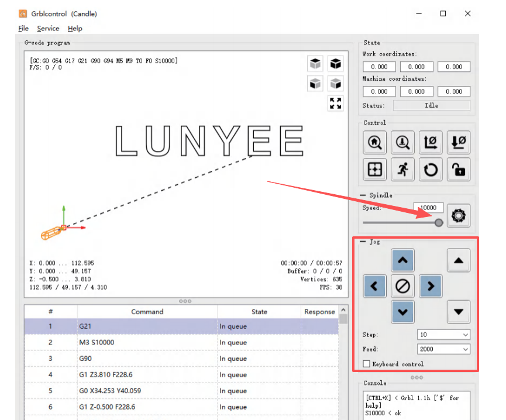
Task: Click the third cube view icon, bottom-left of four
Action: (315, 84)
